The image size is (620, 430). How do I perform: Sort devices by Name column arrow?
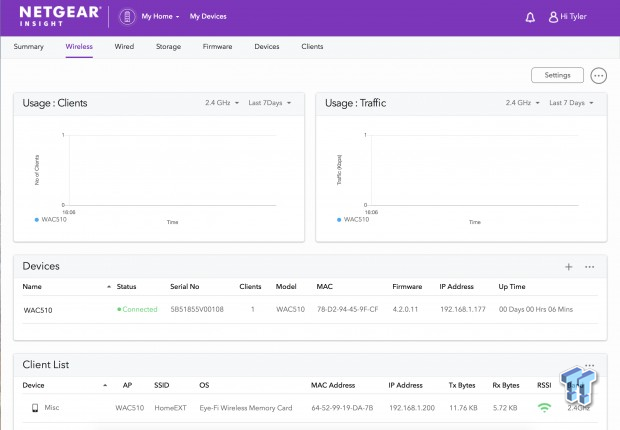[109, 287]
